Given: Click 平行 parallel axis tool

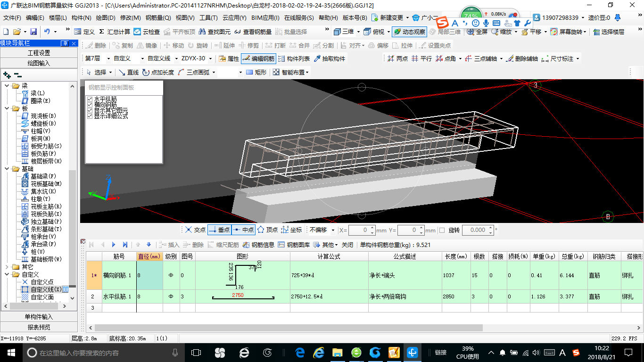Looking at the screenshot, I should coord(421,58).
